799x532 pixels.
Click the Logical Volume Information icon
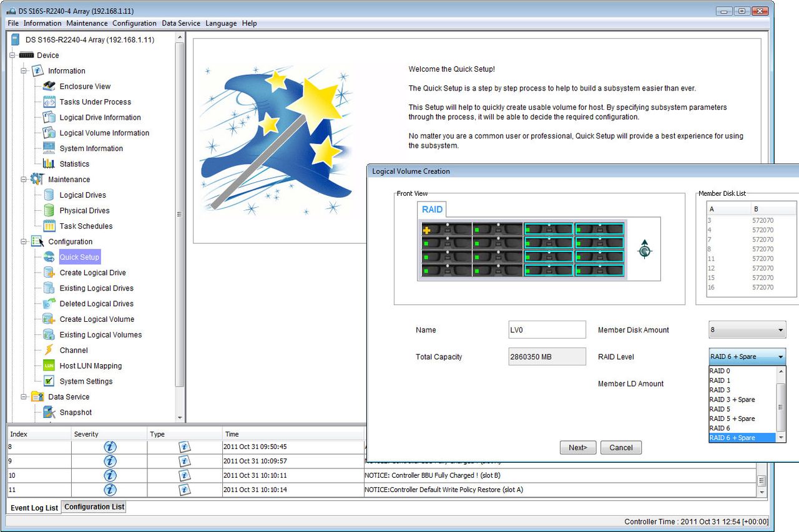point(49,133)
